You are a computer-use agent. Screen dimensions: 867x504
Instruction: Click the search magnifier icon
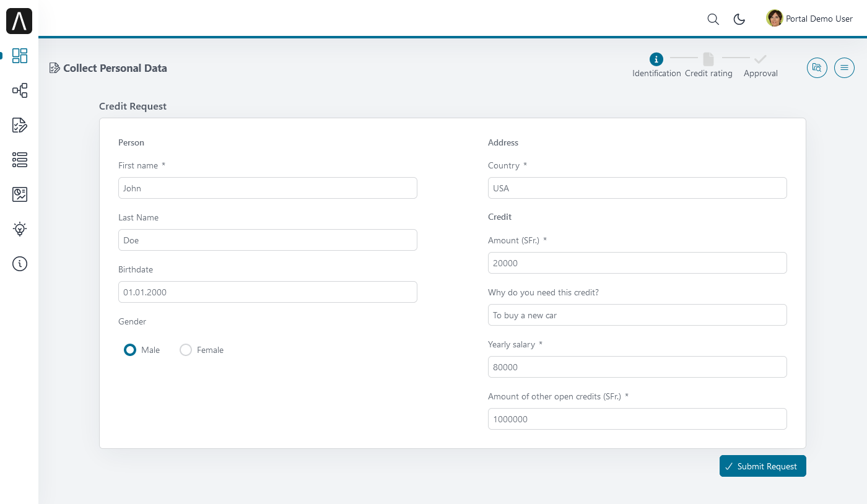point(713,19)
